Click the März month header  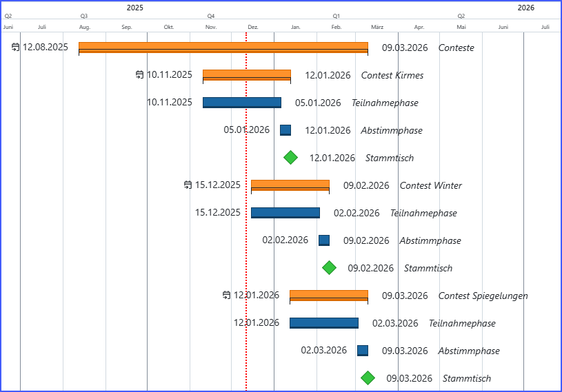[x=377, y=27]
